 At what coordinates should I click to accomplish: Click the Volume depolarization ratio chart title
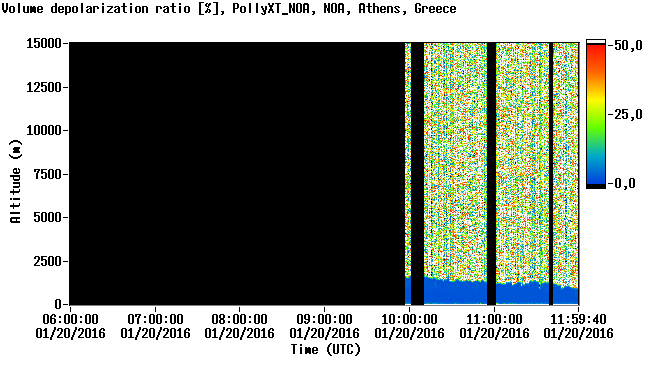coord(96,8)
